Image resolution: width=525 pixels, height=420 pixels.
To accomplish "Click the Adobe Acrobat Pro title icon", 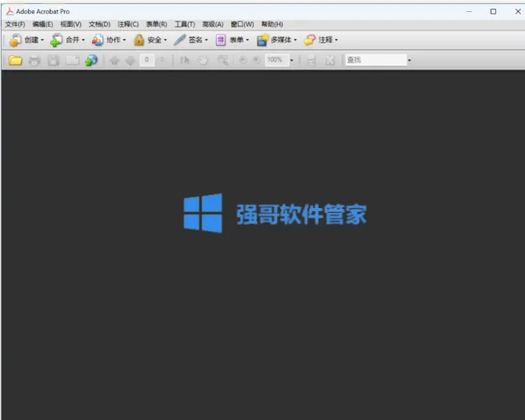I will (10, 11).
